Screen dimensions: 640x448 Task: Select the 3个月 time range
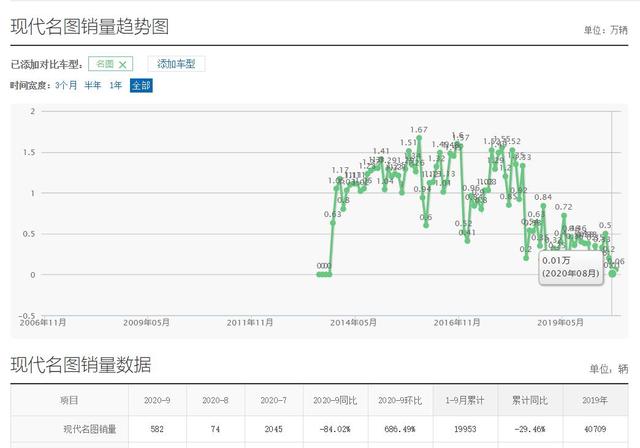[x=66, y=85]
